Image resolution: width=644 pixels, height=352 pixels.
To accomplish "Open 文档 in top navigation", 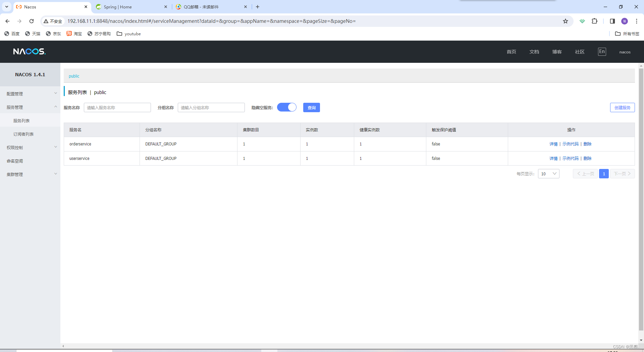I will point(534,52).
